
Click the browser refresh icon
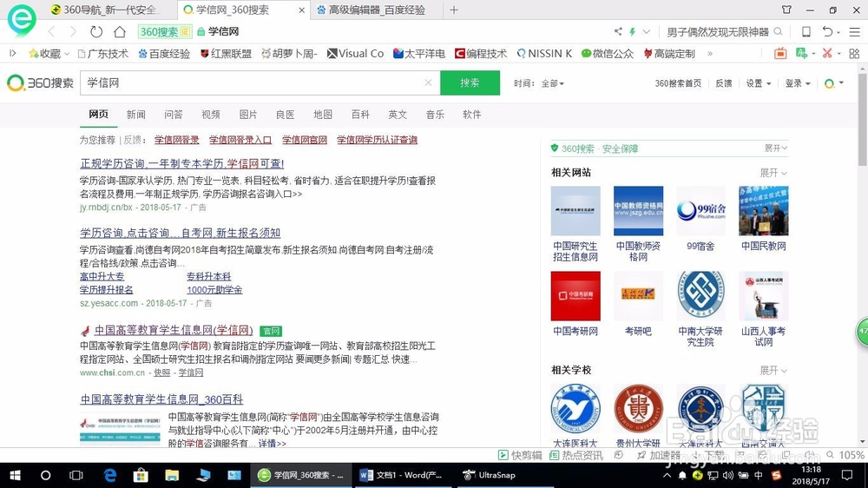point(96,31)
